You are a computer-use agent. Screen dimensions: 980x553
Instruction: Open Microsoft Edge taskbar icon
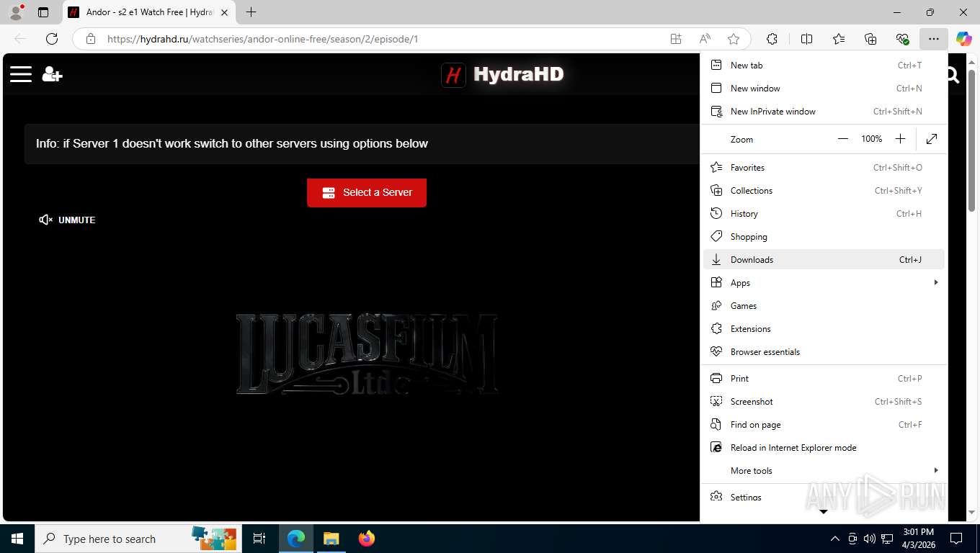pyautogui.click(x=296, y=539)
